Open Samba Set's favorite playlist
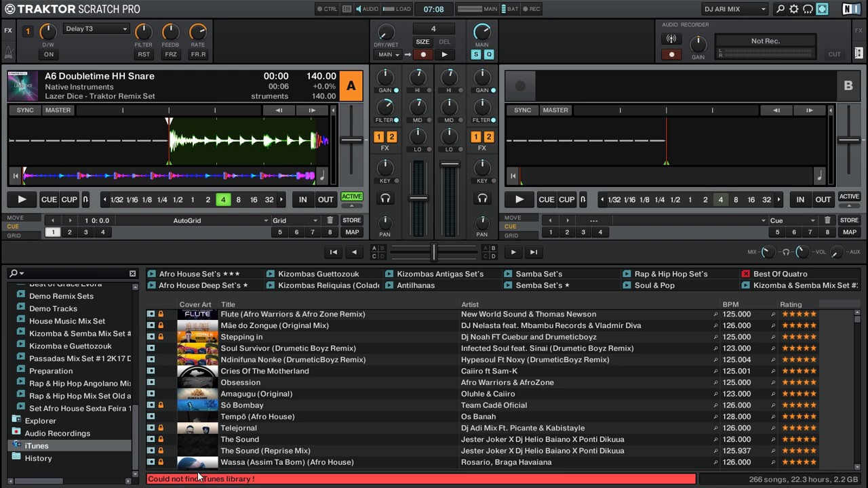This screenshot has height=488, width=868. click(532, 274)
